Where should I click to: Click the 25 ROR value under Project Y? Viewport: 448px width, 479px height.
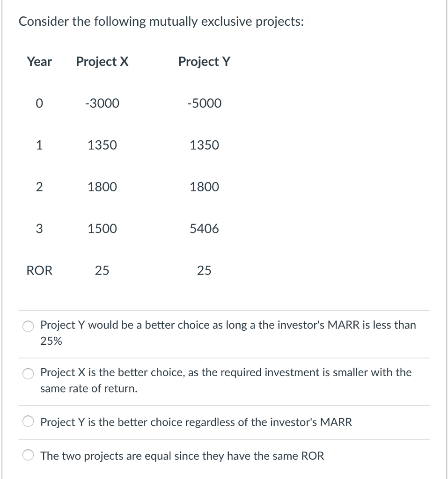coord(204,270)
